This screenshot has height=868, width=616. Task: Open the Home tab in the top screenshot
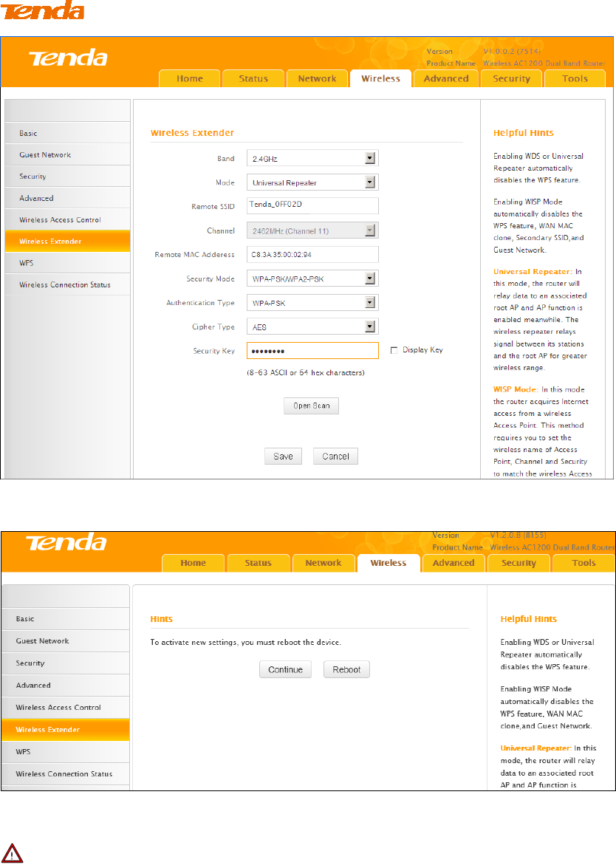[x=190, y=78]
